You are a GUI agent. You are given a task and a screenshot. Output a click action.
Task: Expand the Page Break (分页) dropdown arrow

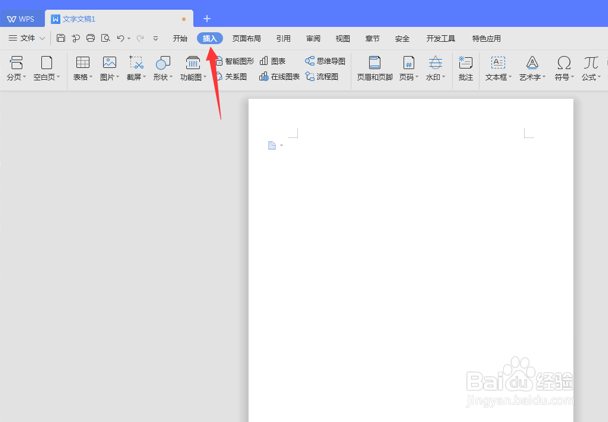[x=24, y=77]
